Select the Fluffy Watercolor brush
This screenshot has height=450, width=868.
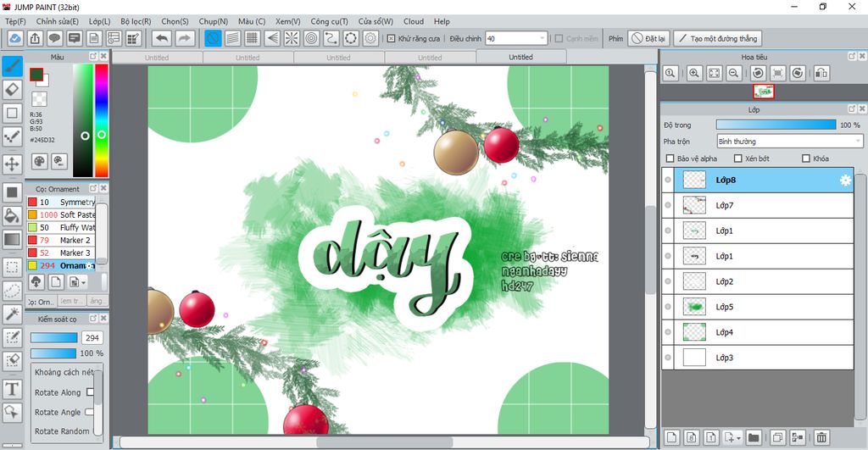click(61, 227)
